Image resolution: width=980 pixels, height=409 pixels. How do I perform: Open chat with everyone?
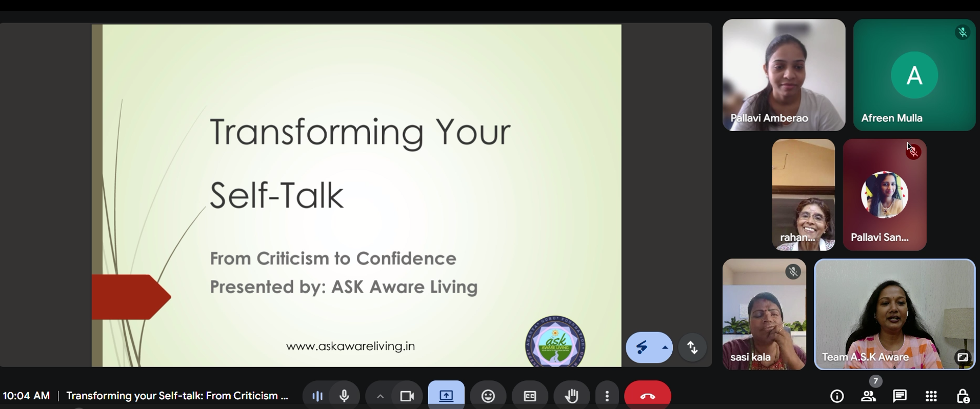[899, 396]
